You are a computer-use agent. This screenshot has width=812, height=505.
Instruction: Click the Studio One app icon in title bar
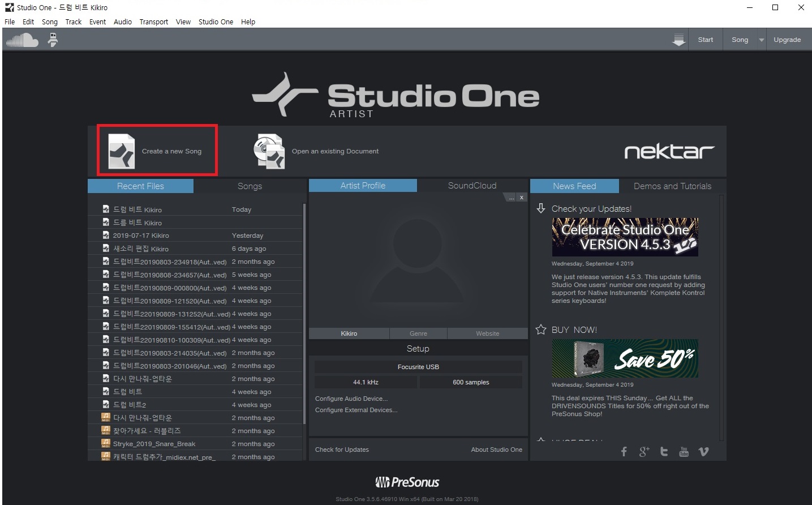(x=9, y=7)
